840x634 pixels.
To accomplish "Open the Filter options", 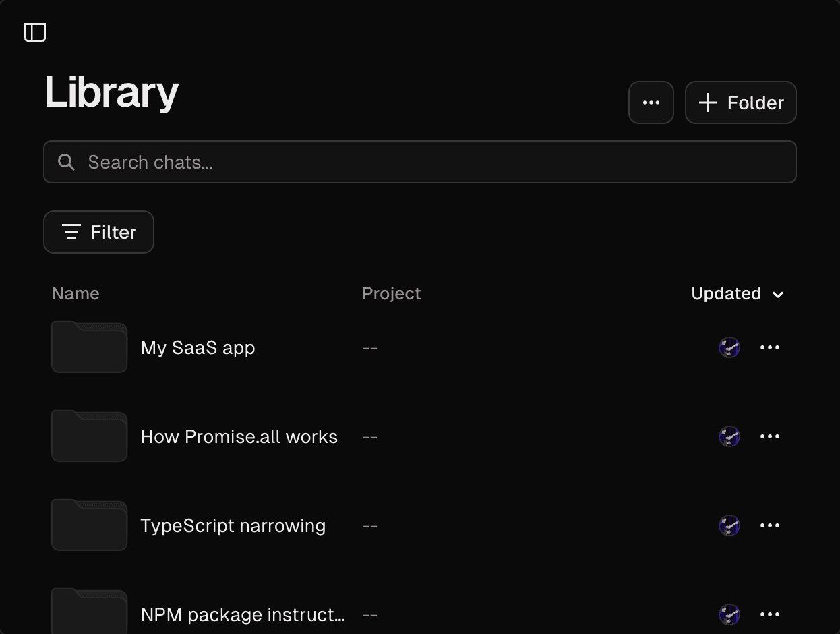I will [x=98, y=232].
